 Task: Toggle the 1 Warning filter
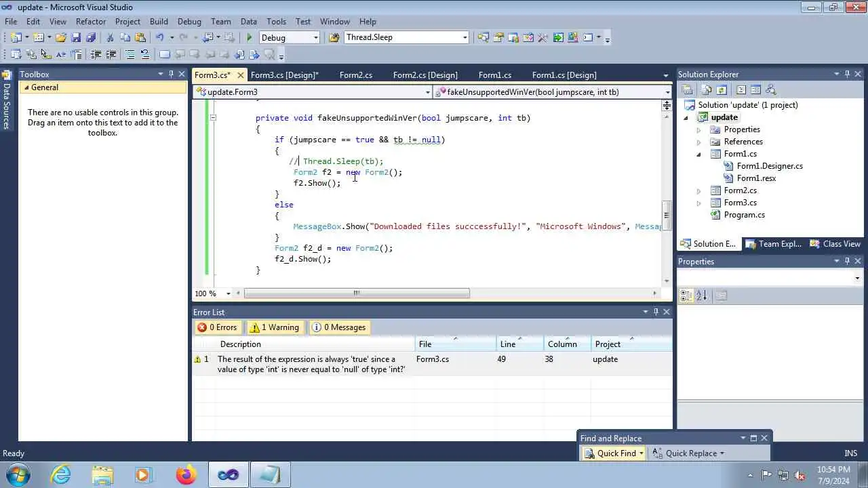pos(275,327)
